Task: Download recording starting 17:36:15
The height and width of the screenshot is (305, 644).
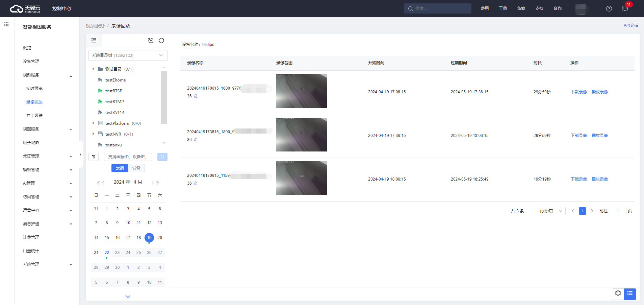Action: (579, 136)
